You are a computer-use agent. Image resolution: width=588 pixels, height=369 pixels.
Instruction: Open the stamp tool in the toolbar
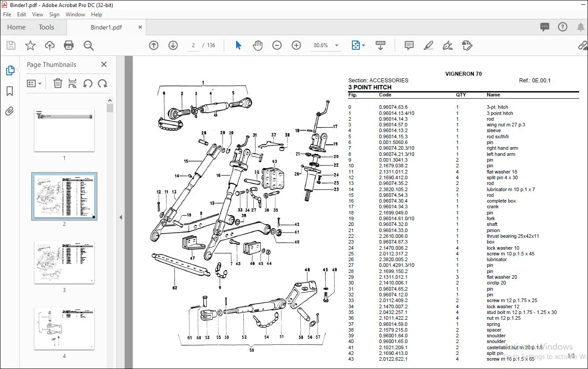click(x=467, y=45)
